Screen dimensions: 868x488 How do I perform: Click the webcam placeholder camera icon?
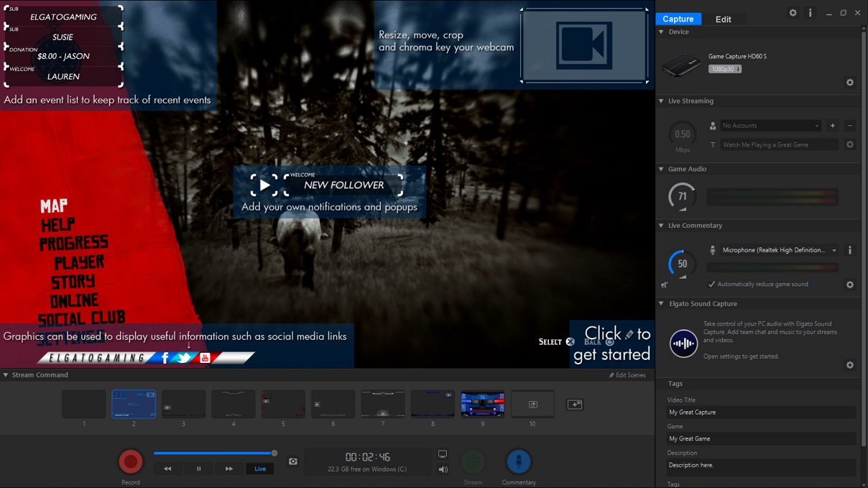coord(584,45)
